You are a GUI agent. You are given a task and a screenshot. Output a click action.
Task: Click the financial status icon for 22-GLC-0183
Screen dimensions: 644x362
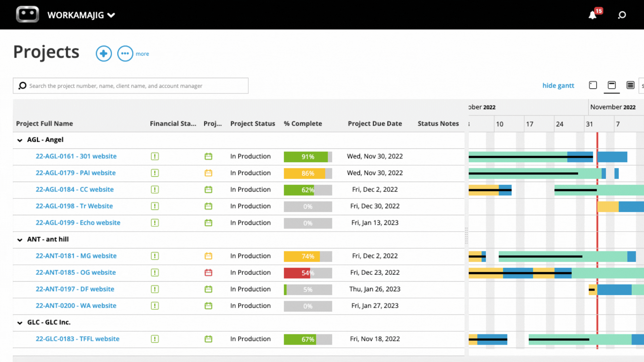pos(155,339)
